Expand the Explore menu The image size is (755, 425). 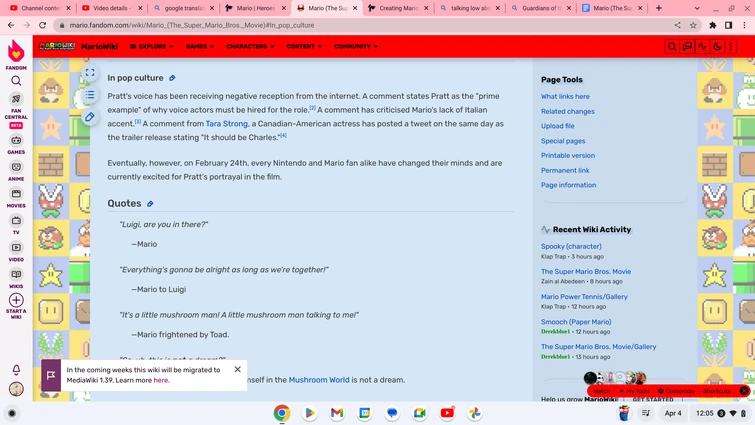[x=151, y=46]
